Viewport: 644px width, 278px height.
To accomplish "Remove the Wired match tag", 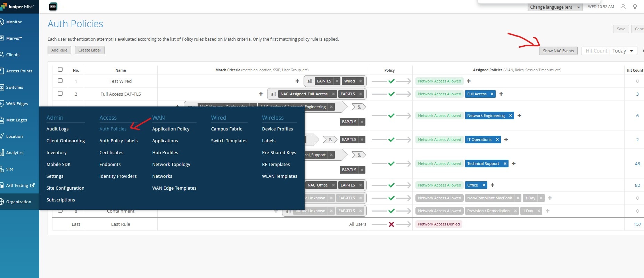I will pyautogui.click(x=361, y=81).
